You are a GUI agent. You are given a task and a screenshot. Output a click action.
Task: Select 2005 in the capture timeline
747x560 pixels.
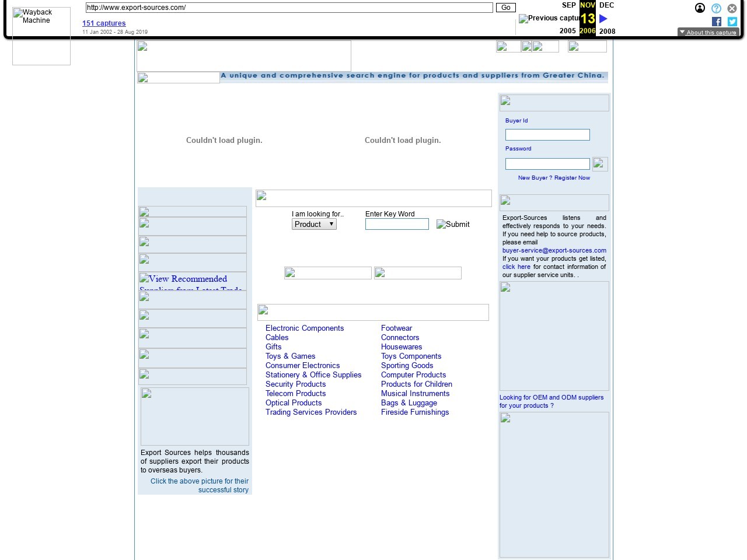pos(567,31)
